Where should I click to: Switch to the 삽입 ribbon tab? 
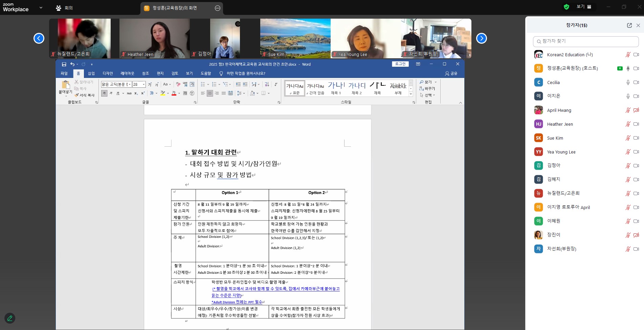[x=91, y=74]
